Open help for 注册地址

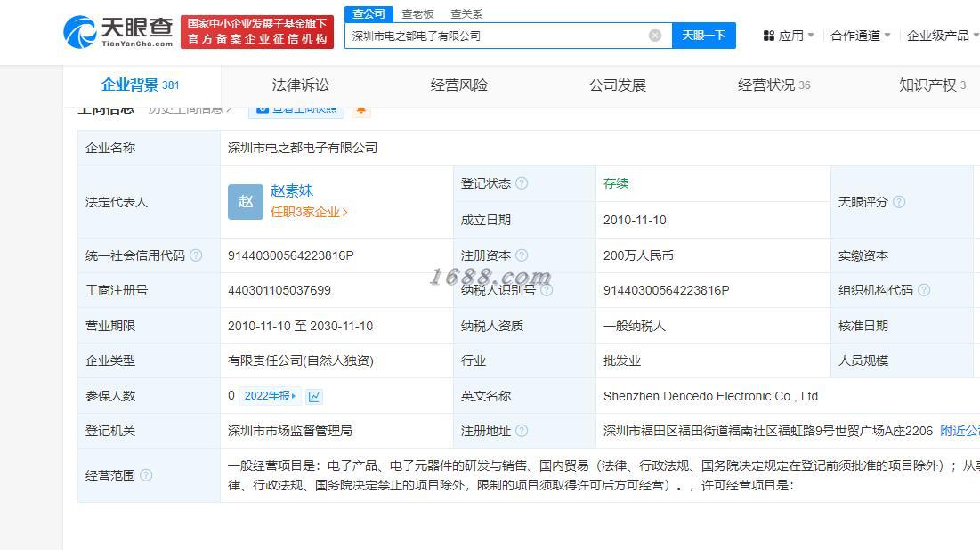(522, 431)
